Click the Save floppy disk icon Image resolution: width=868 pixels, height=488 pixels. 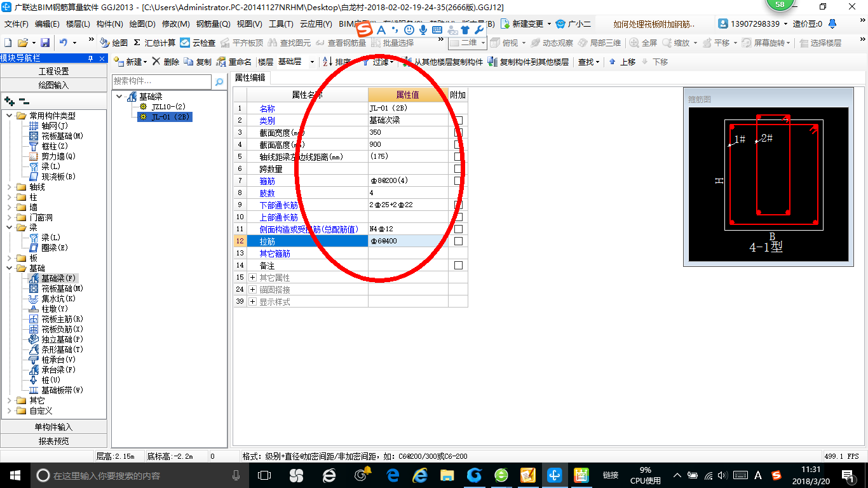45,43
